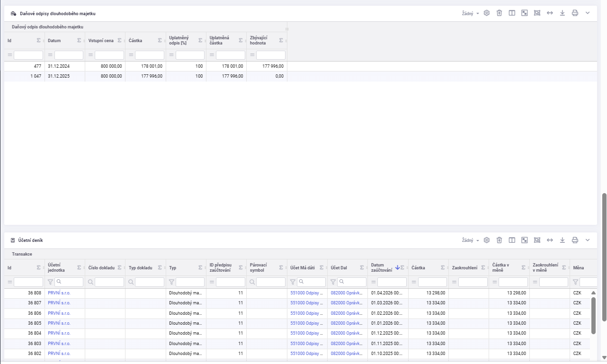Click pivot layout icon in Účetní deník panel

[525, 240]
